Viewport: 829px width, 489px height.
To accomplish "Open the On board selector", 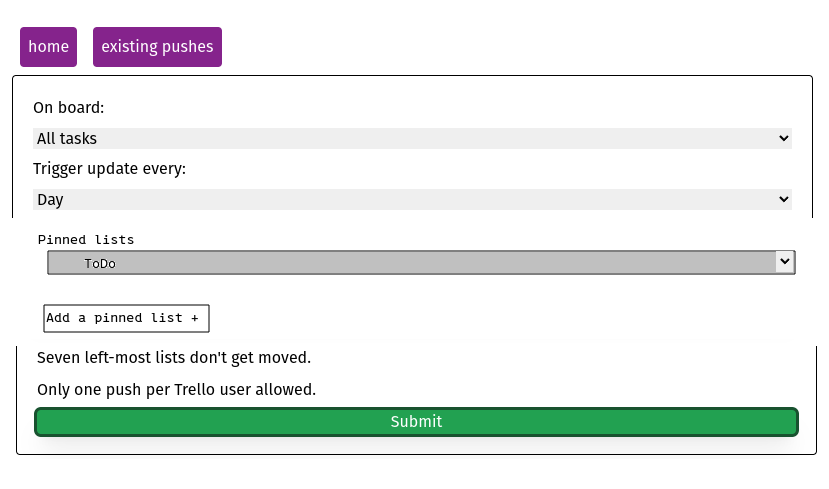I will pos(412,139).
